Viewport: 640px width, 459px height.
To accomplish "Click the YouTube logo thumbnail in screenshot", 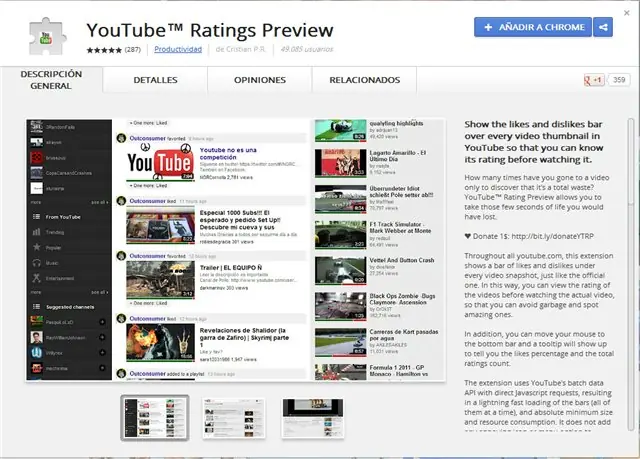I will coord(160,162).
